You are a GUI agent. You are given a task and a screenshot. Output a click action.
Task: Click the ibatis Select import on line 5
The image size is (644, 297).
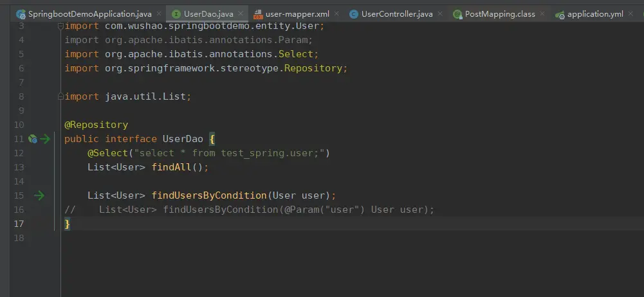coord(191,54)
